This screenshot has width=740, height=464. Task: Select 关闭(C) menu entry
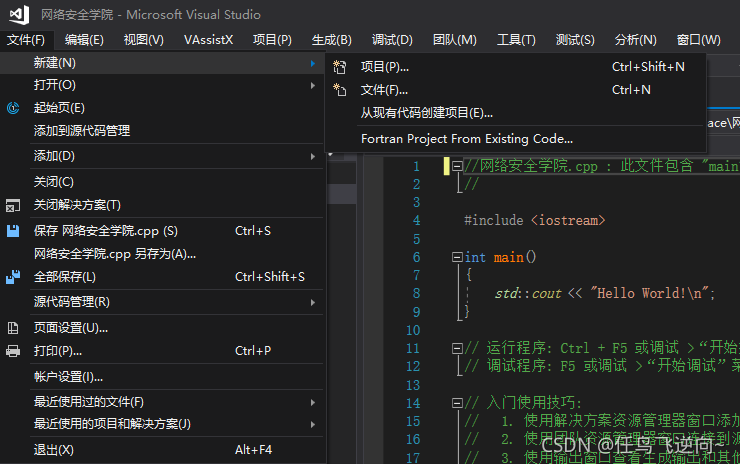click(x=162, y=182)
